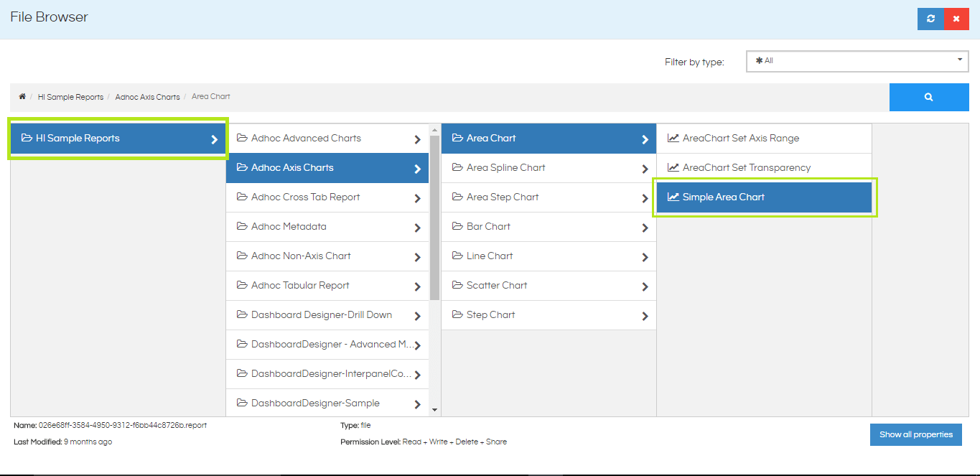The width and height of the screenshot is (980, 476).
Task: Click the folder icon beside Scatter Chart
Action: click(458, 286)
